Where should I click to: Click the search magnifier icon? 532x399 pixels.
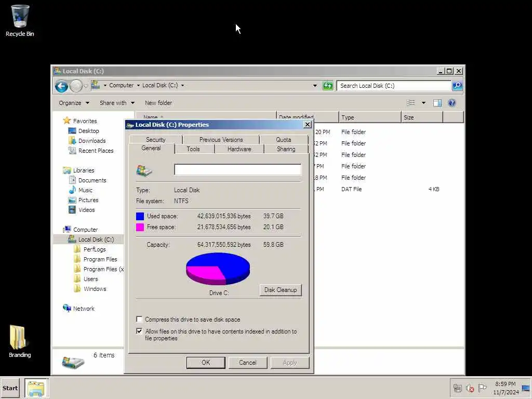[457, 86]
